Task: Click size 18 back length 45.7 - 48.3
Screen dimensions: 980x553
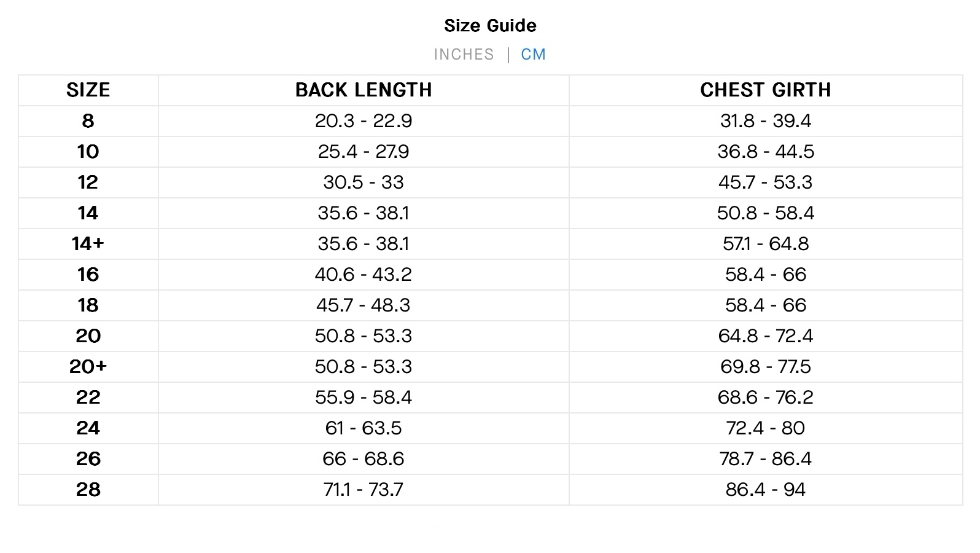Action: [364, 305]
